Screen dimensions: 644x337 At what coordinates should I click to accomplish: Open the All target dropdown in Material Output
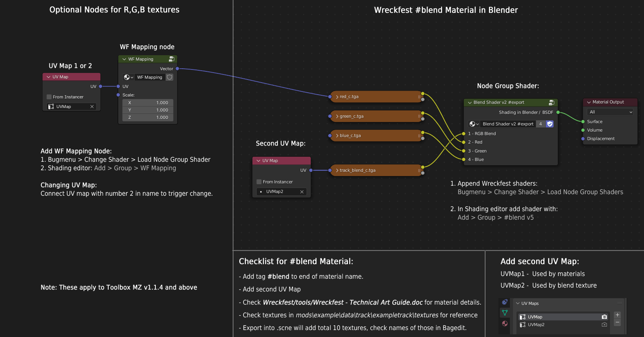[x=610, y=112]
